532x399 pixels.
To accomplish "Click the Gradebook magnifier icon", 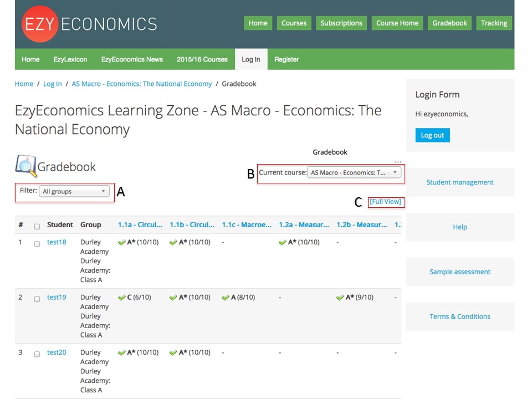I will (26, 166).
